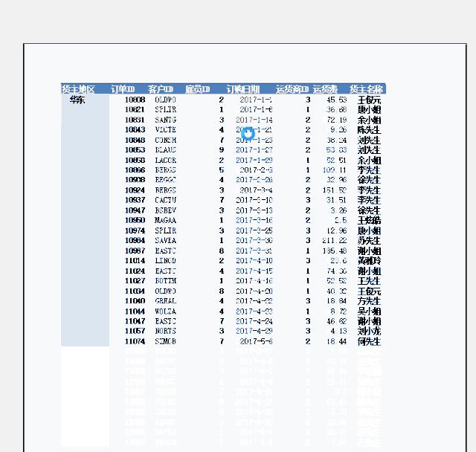This screenshot has width=476, height=452.
Task: Select order ID 10924
Action: pyautogui.click(x=135, y=190)
